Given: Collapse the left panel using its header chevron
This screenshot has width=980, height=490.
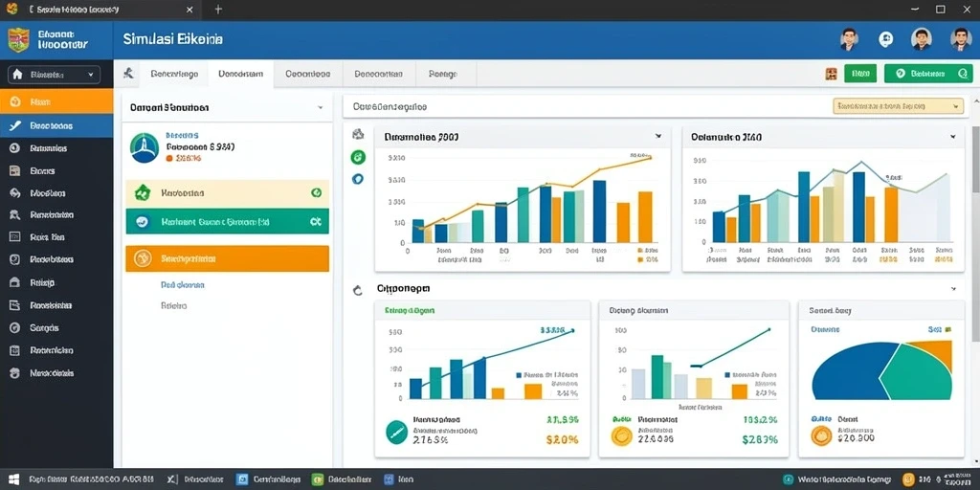Looking at the screenshot, I should [321, 107].
